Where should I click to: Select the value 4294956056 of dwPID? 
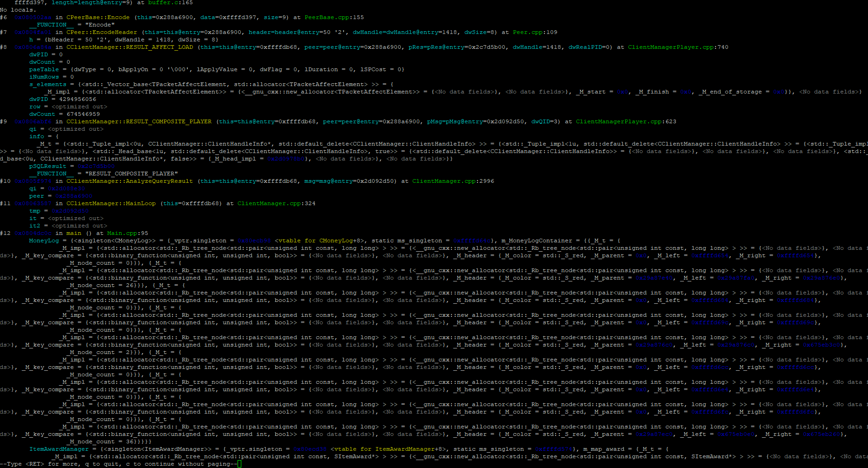77,99
